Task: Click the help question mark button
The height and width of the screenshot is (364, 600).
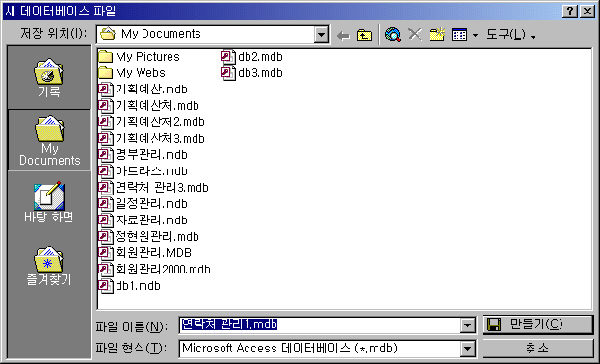Action: (570, 12)
